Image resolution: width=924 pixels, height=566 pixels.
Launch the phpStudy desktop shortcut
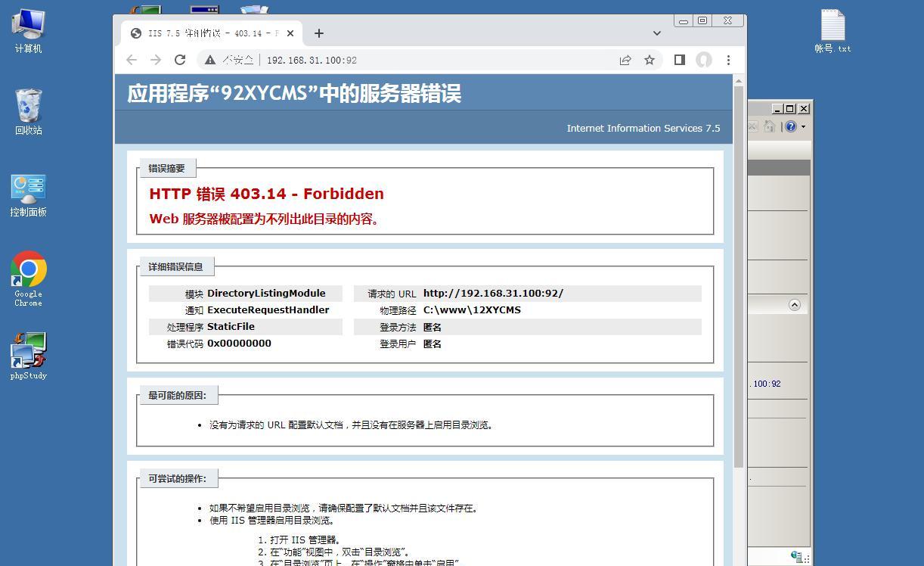(x=28, y=356)
